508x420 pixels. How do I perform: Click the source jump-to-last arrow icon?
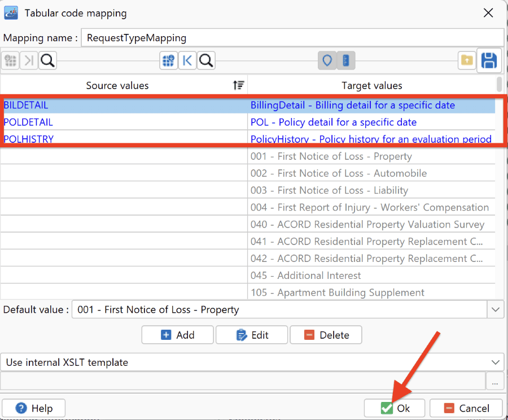(x=29, y=60)
